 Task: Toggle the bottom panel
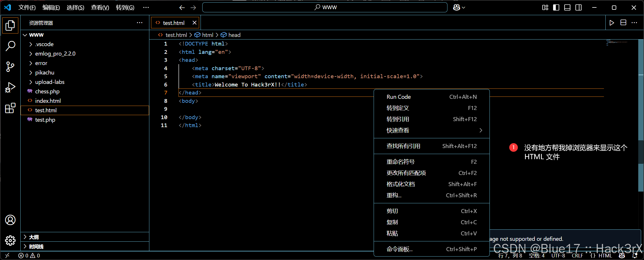(x=567, y=7)
